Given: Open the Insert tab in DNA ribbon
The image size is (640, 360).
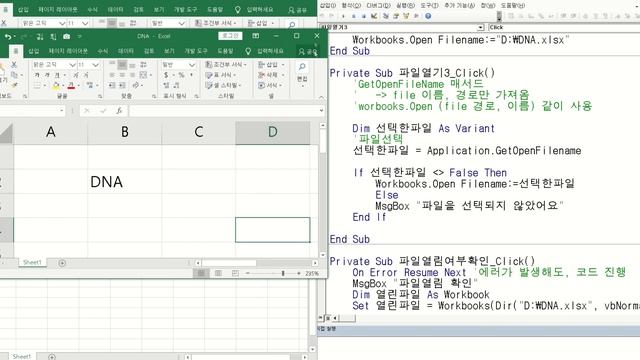Looking at the screenshot, I should click(x=33, y=51).
